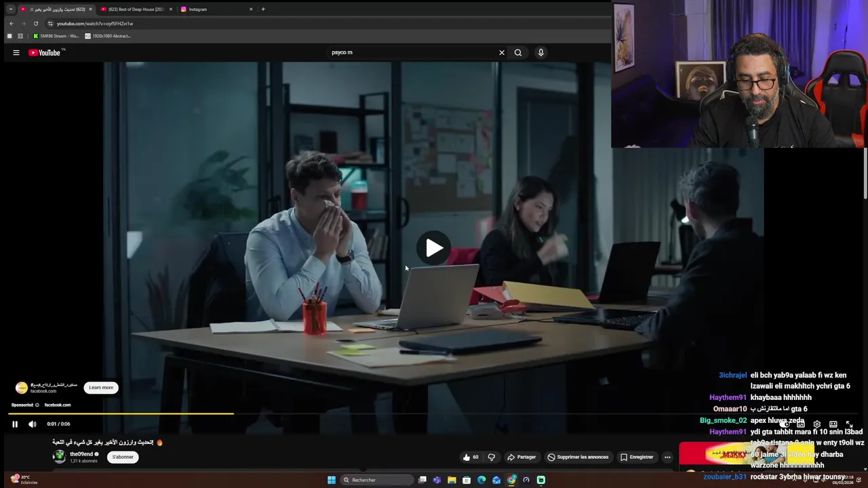The image size is (868, 488).
Task: Open 1920x1080 Abstract bookmark
Action: pyautogui.click(x=108, y=36)
